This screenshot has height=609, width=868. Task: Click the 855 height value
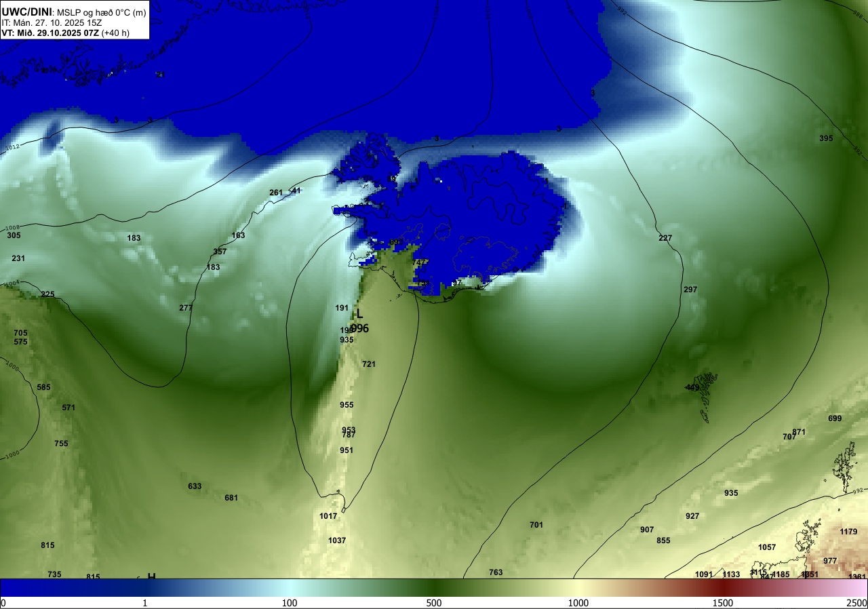(x=663, y=541)
